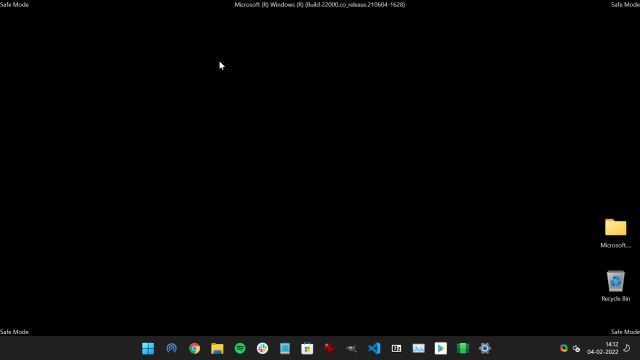Open the Google Play icon in the taskbar
Image resolution: width=640 pixels, height=360 pixels.
[x=440, y=348]
